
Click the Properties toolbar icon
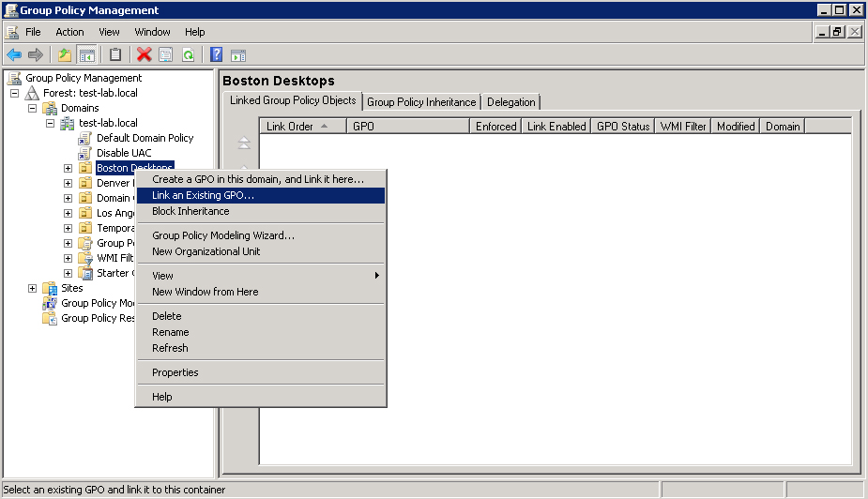point(165,54)
